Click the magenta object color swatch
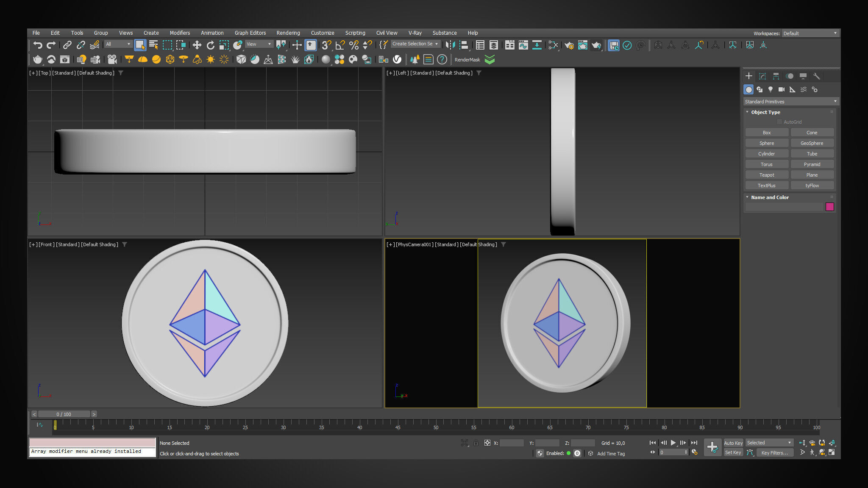868x488 pixels. click(829, 207)
